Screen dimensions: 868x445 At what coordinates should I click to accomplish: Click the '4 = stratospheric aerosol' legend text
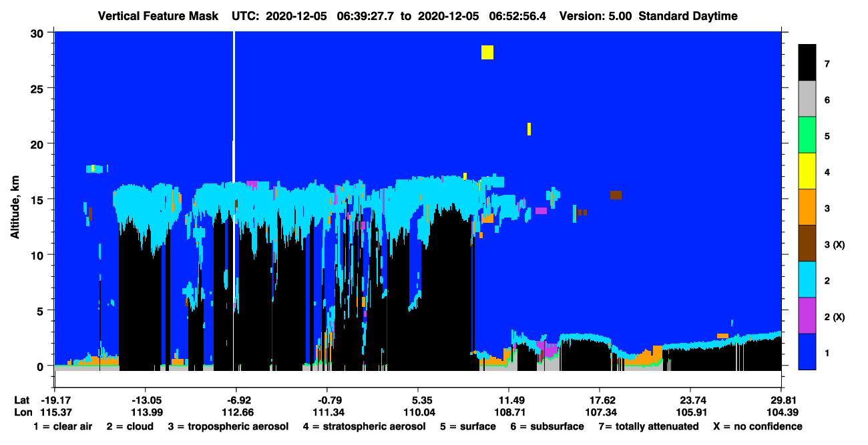(x=364, y=426)
